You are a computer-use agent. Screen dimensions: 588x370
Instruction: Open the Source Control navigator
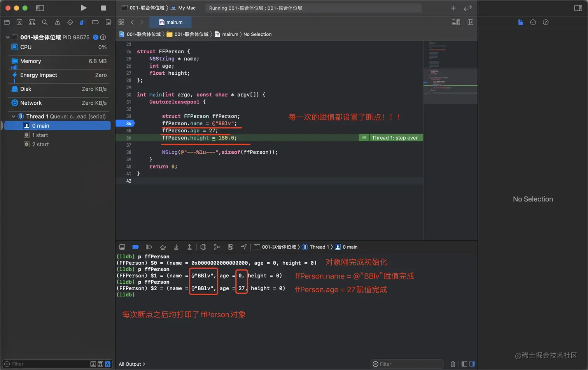click(x=19, y=22)
